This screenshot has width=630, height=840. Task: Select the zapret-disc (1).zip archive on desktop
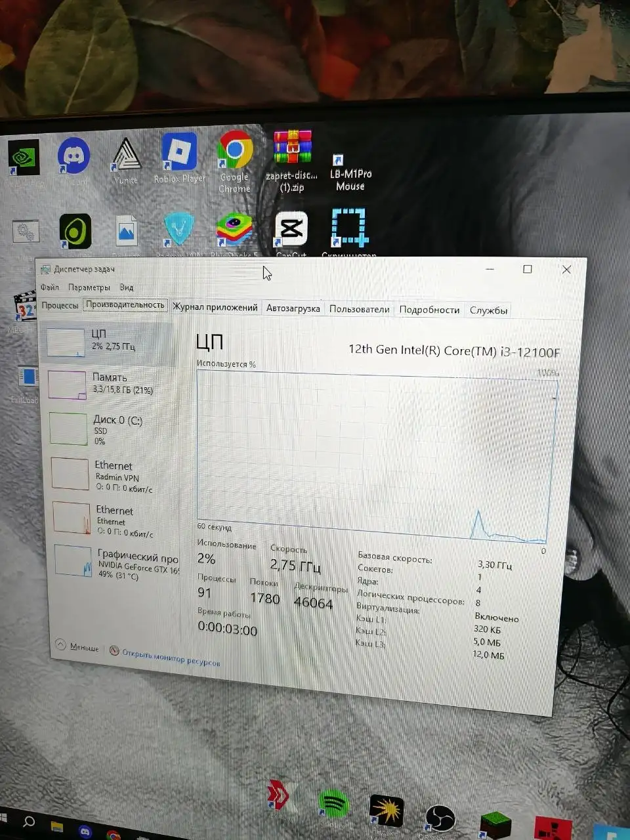[292, 161]
